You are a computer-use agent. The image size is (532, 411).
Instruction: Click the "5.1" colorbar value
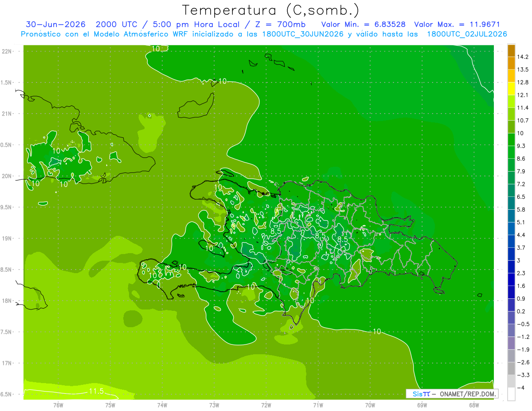click(522, 222)
